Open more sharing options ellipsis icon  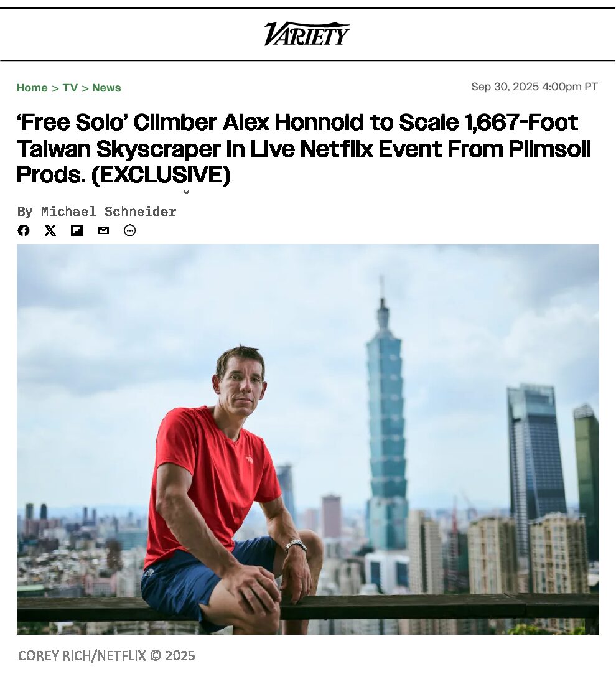click(x=129, y=230)
